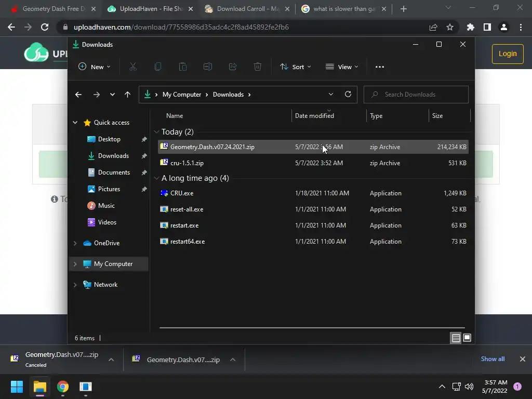
Task: Select Network in navigation pane
Action: point(105,285)
